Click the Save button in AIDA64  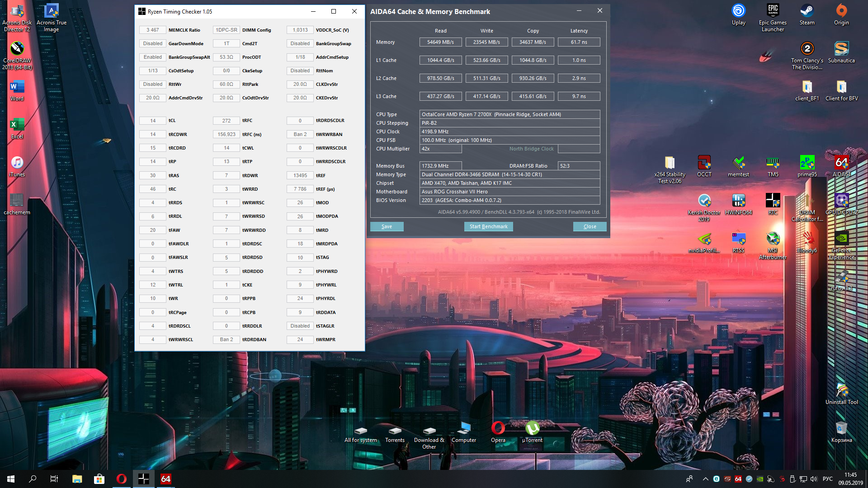[x=387, y=226]
